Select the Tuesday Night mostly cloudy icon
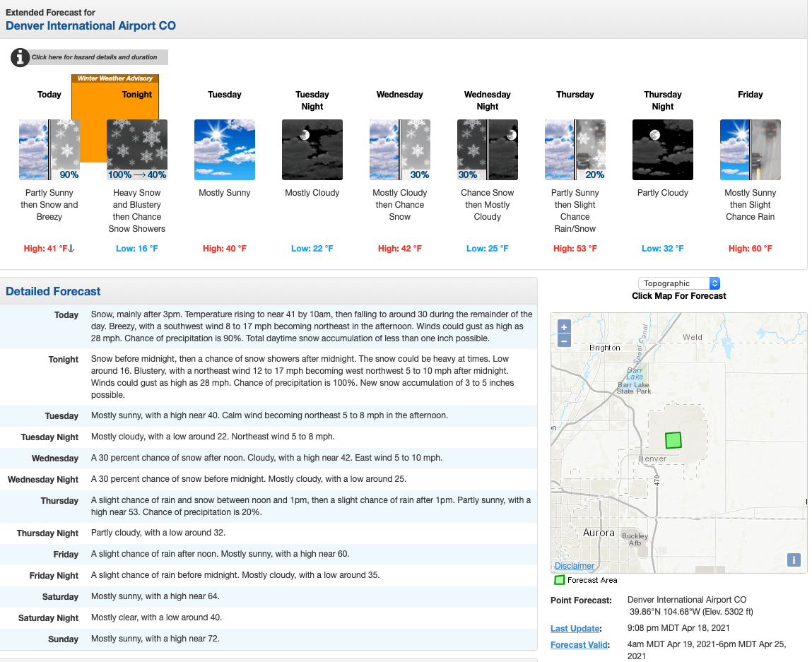 point(312,150)
